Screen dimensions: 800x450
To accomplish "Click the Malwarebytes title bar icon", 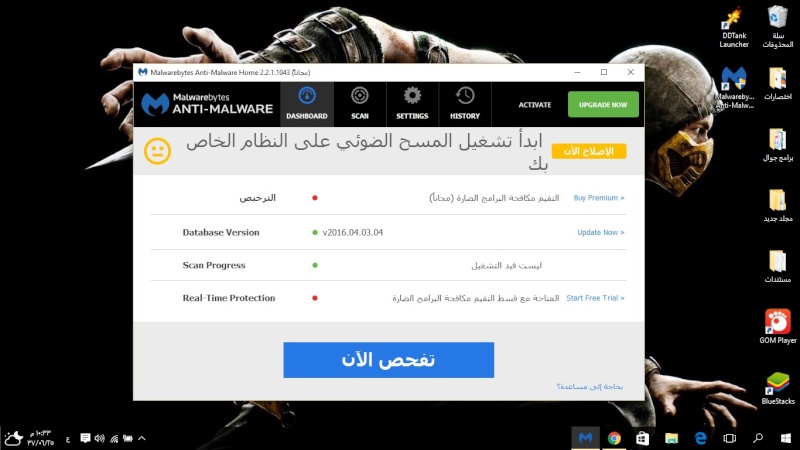I will pyautogui.click(x=143, y=72).
